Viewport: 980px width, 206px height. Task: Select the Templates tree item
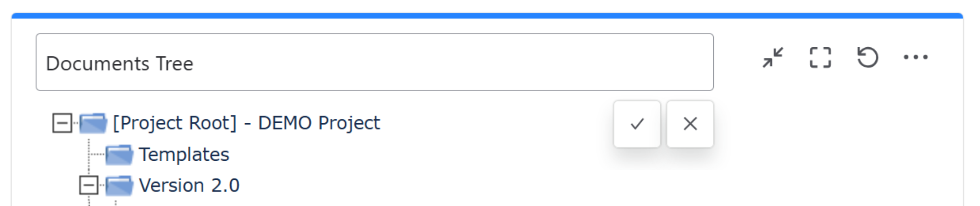click(x=184, y=155)
